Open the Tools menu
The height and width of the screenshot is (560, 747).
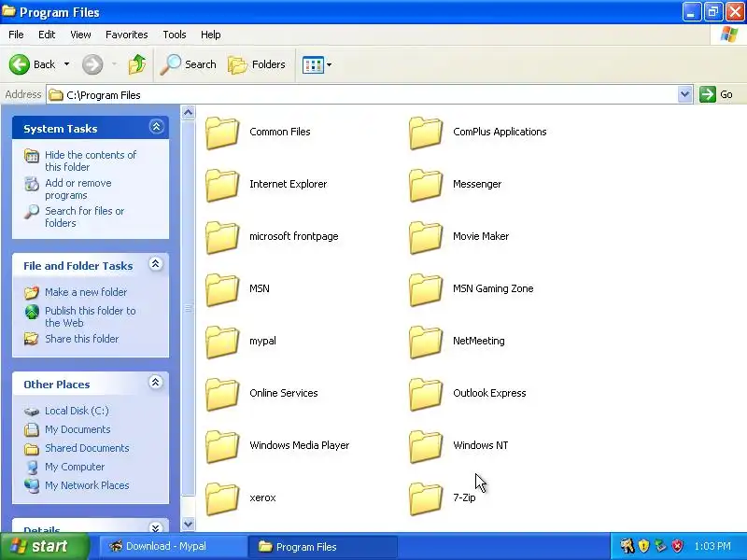(175, 35)
